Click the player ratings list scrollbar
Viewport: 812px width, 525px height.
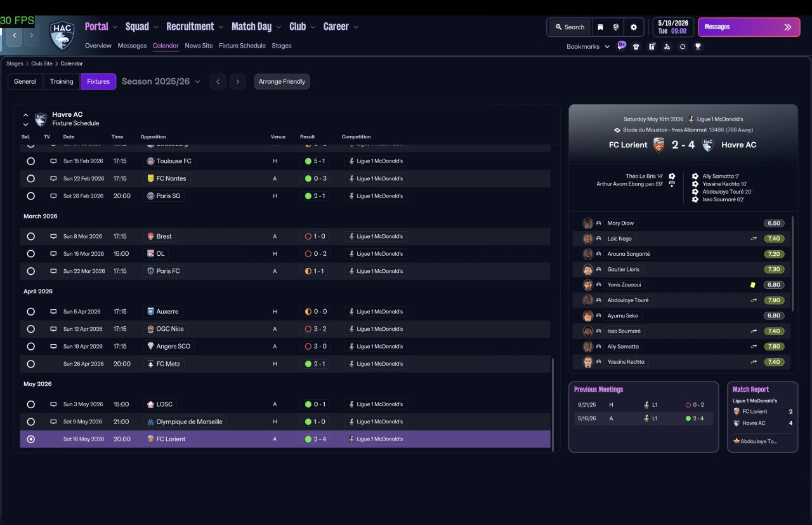[x=793, y=263]
